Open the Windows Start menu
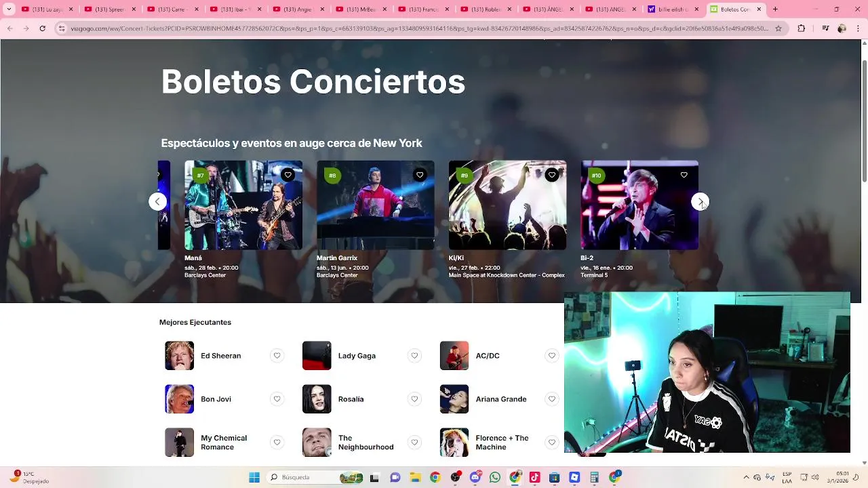Viewport: 868px width, 488px height. pyautogui.click(x=254, y=477)
